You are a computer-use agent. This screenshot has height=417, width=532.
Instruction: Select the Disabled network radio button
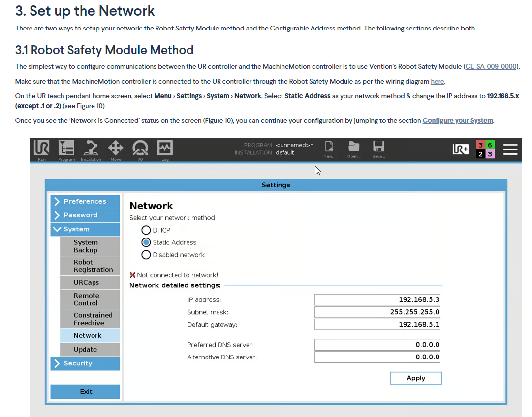(146, 255)
